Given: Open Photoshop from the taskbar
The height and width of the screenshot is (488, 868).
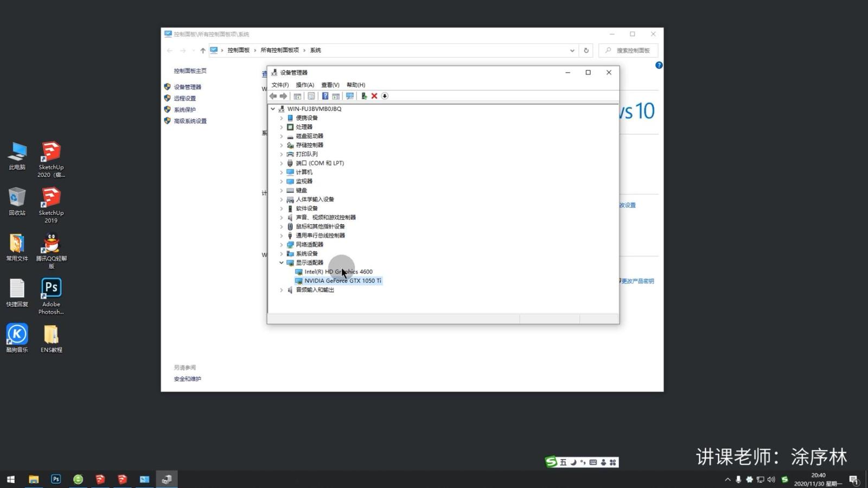Looking at the screenshot, I should pyautogui.click(x=56, y=479).
